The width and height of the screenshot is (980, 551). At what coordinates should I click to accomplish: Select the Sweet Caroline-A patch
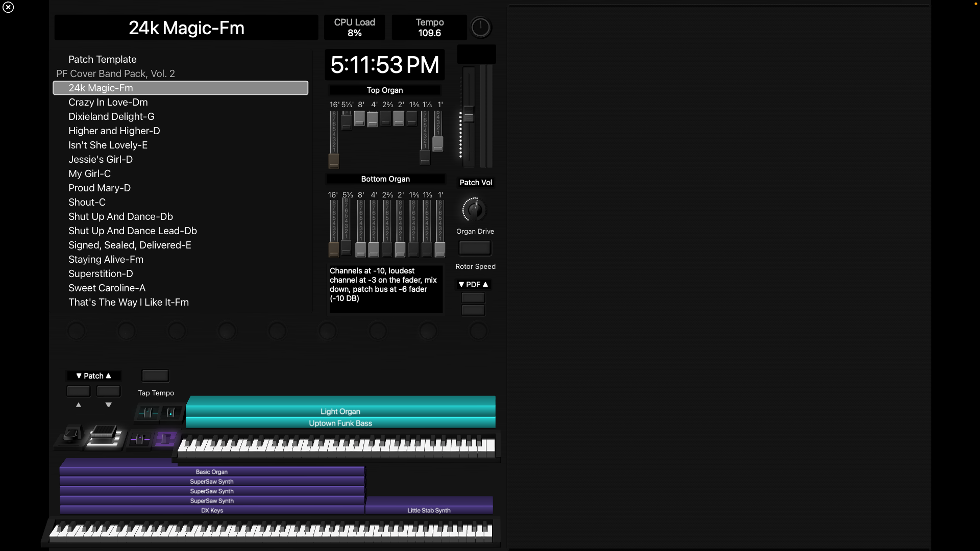[107, 288]
